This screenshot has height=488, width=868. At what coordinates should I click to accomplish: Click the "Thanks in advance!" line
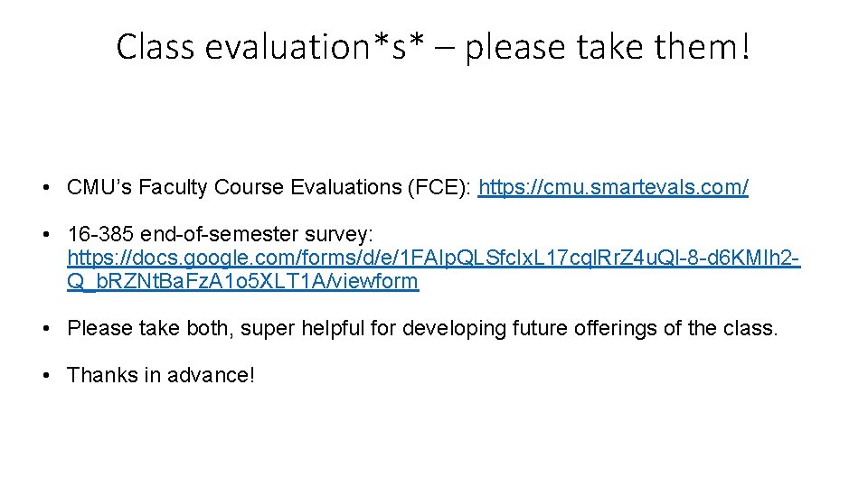point(161,374)
